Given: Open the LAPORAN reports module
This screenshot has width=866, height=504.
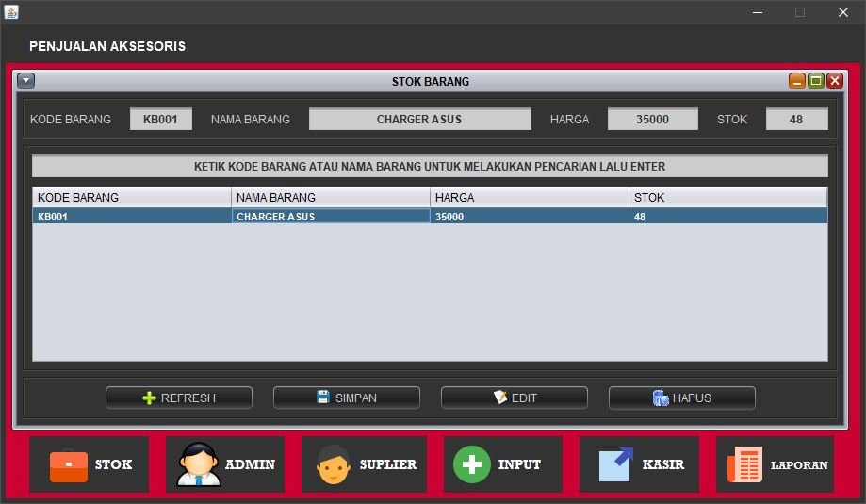Looking at the screenshot, I should pos(775,464).
